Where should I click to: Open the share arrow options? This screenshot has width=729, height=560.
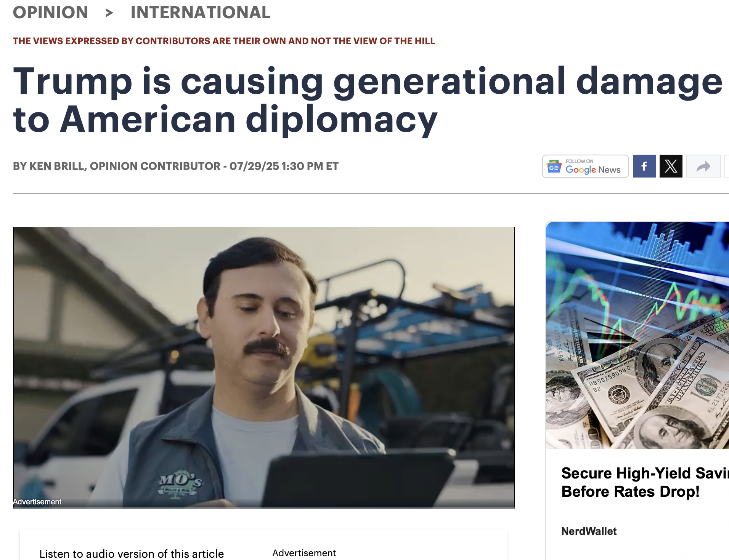(703, 166)
